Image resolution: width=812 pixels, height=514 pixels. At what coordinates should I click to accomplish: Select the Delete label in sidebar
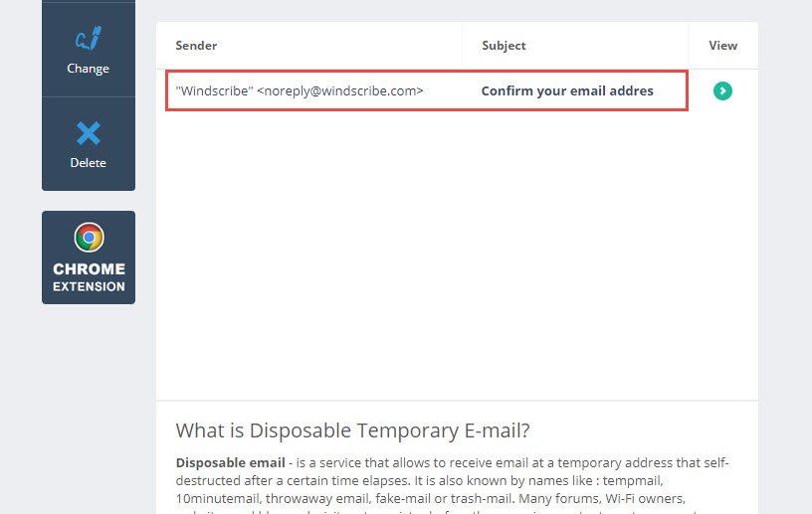tap(88, 162)
